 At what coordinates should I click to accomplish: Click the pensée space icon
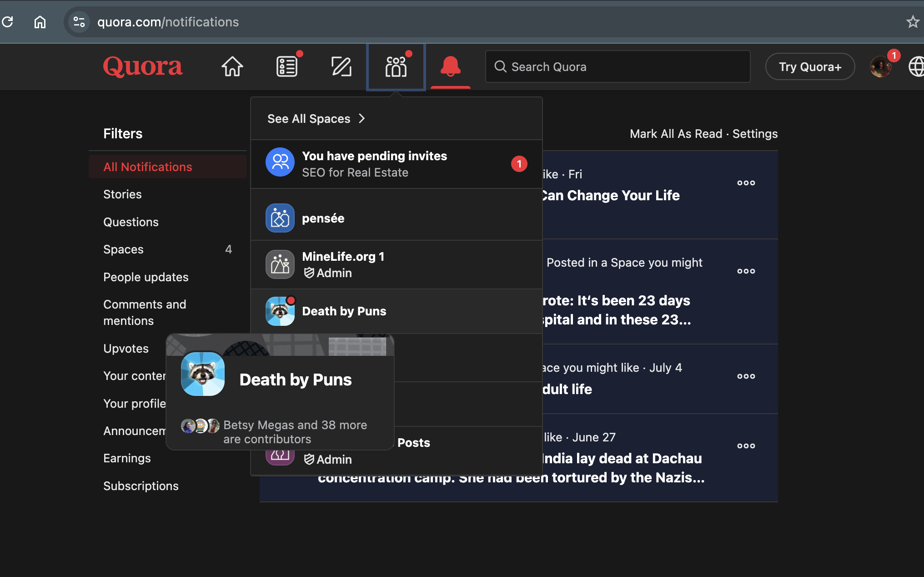click(x=280, y=218)
